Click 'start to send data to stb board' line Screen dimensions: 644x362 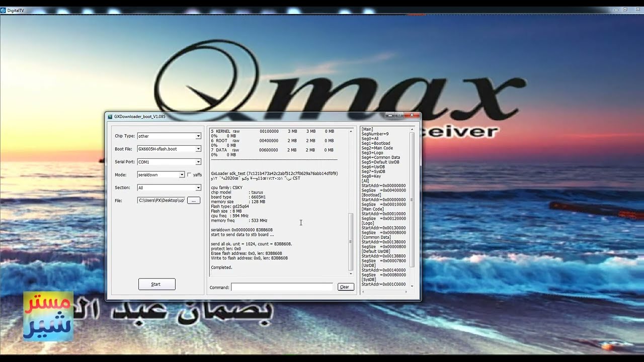(x=242, y=235)
